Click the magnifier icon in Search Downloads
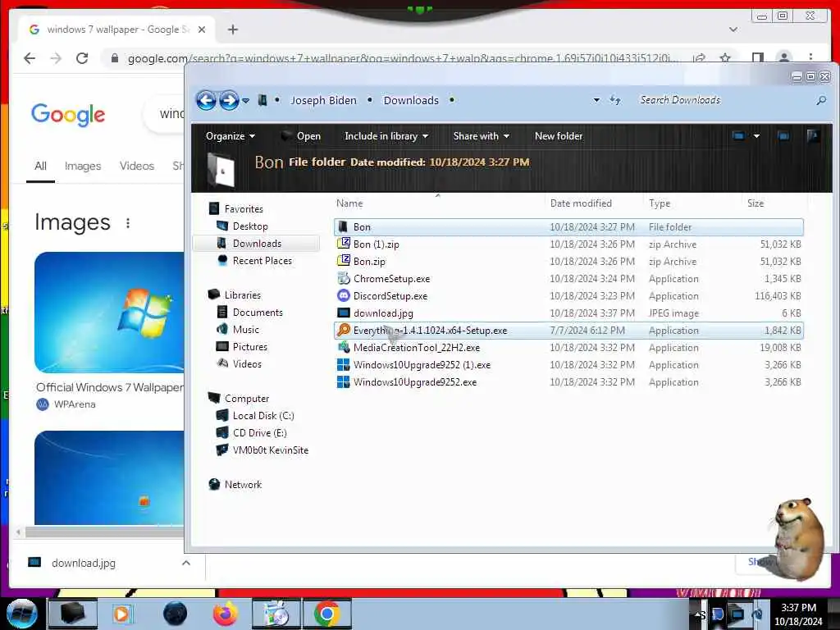 coord(820,100)
